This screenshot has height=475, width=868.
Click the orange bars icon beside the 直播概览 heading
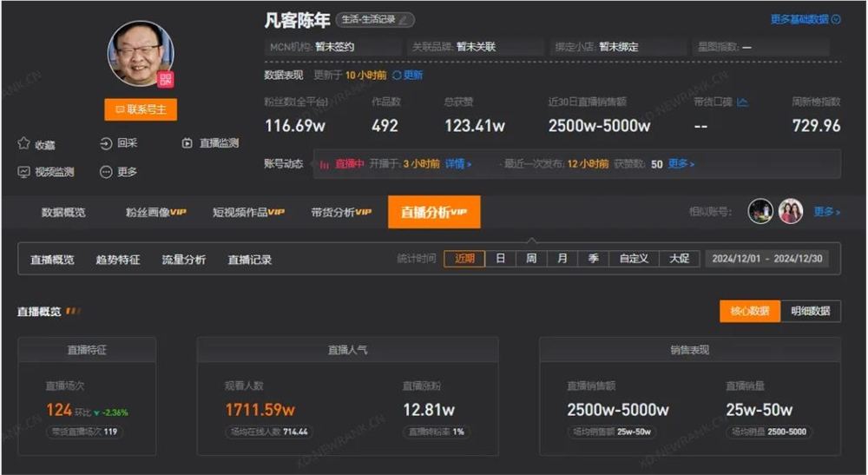point(73,311)
